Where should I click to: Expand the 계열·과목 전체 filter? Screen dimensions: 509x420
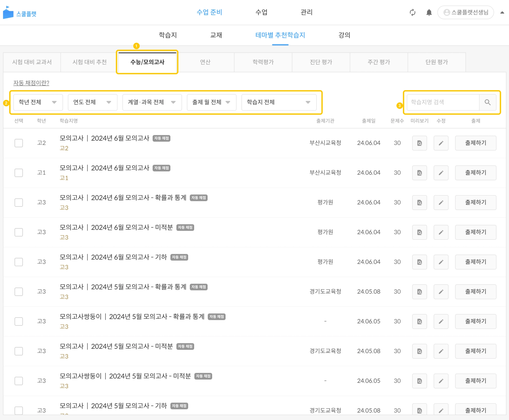point(152,102)
